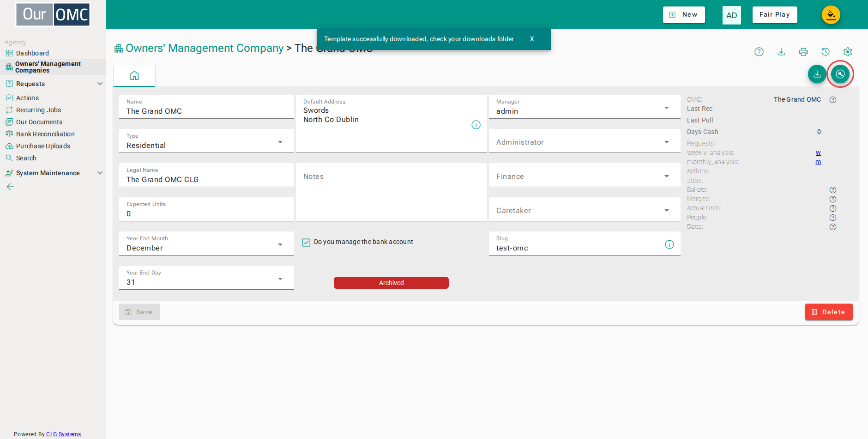This screenshot has height=439, width=868.
Task: Click the download icon in the top toolbar
Action: pyautogui.click(x=781, y=52)
